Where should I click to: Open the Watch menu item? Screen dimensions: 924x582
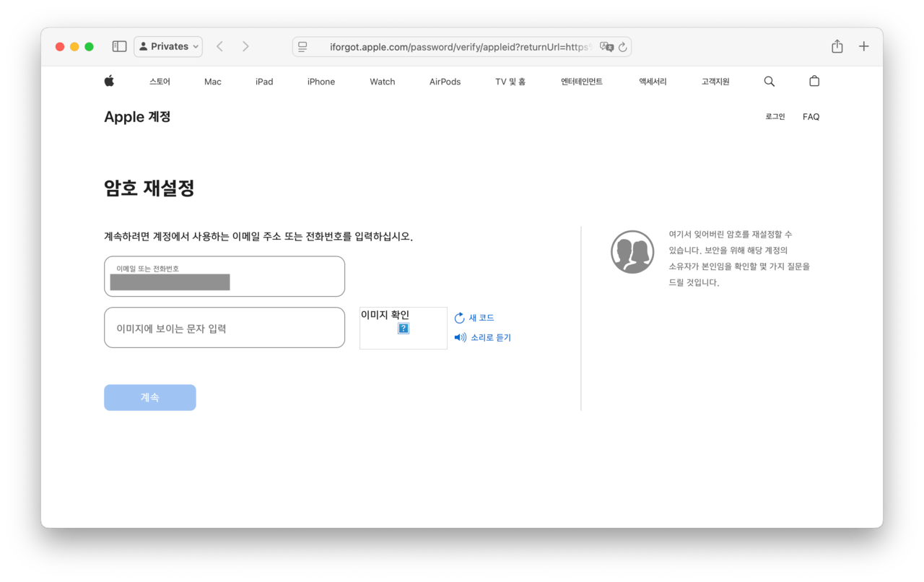[383, 82]
